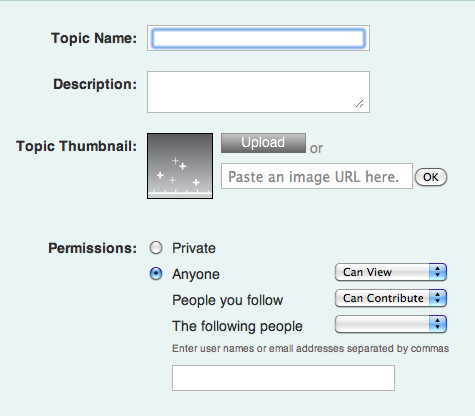Image resolution: width=475 pixels, height=416 pixels.
Task: Click the Private option label
Action: (x=194, y=248)
